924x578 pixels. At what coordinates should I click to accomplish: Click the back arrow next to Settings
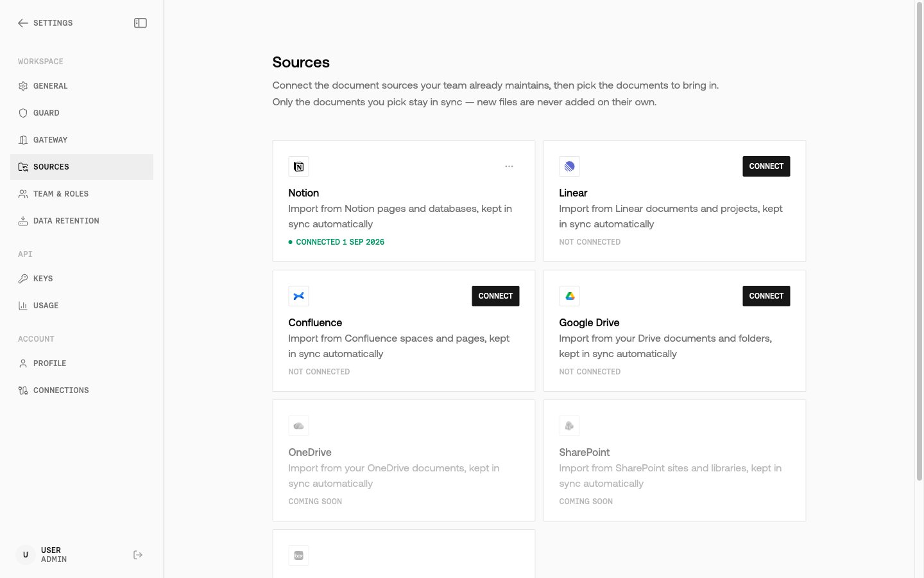pyautogui.click(x=23, y=23)
